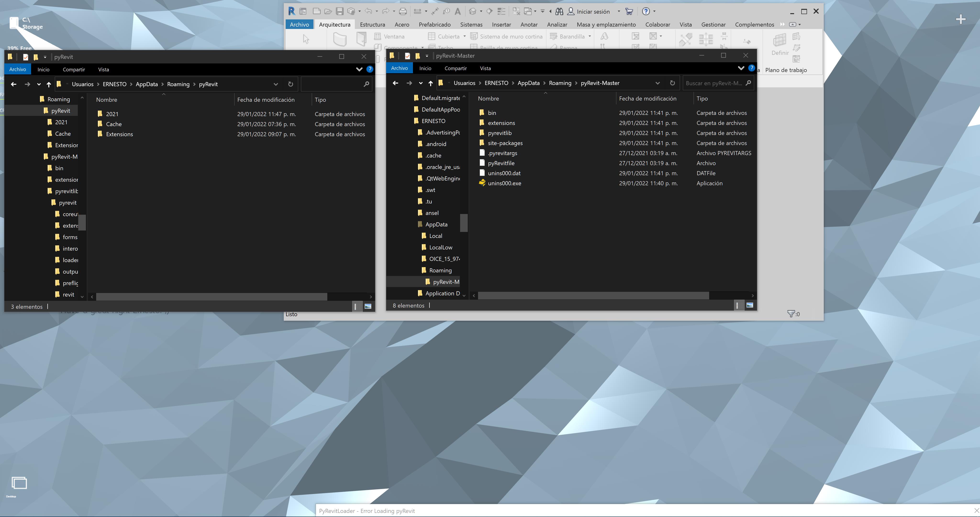Click the Wall tool icon in ribbon

tap(340, 39)
